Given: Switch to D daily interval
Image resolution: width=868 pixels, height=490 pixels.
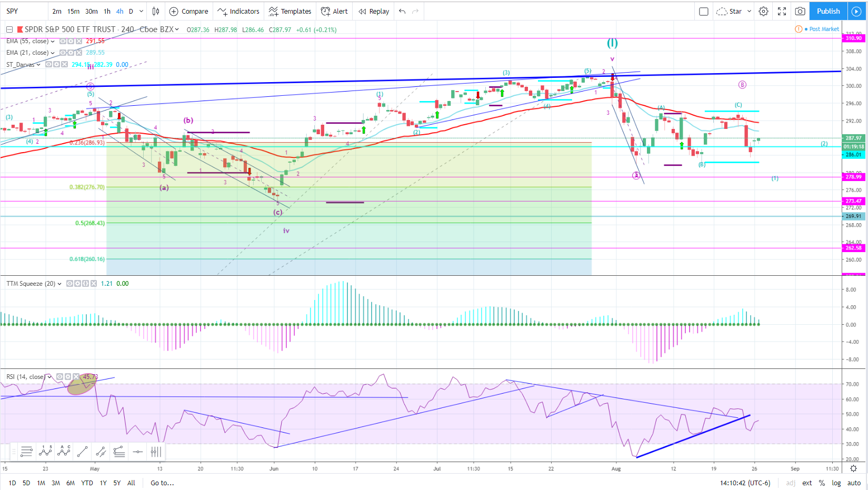Looking at the screenshot, I should coord(131,11).
